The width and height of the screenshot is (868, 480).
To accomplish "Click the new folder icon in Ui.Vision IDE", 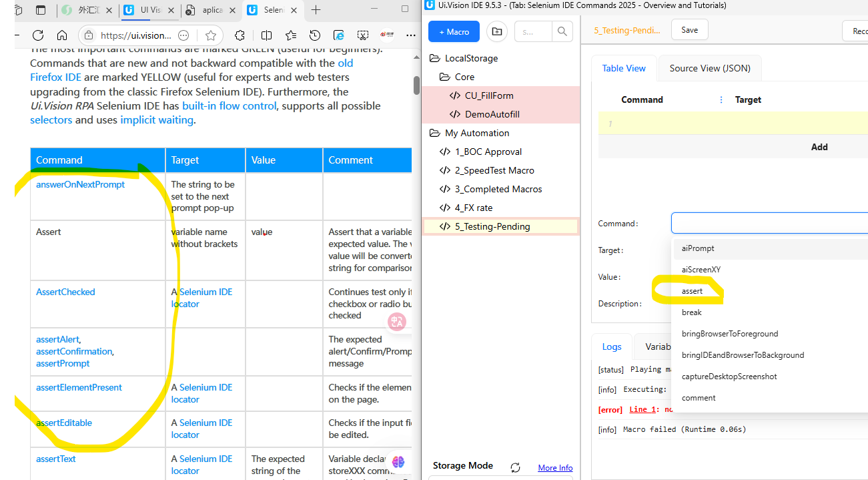I will tap(496, 31).
